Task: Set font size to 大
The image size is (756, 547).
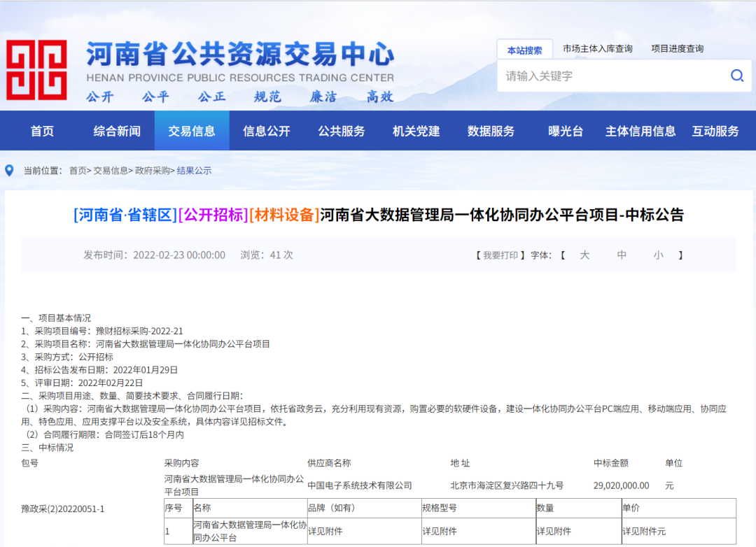Action: point(584,255)
